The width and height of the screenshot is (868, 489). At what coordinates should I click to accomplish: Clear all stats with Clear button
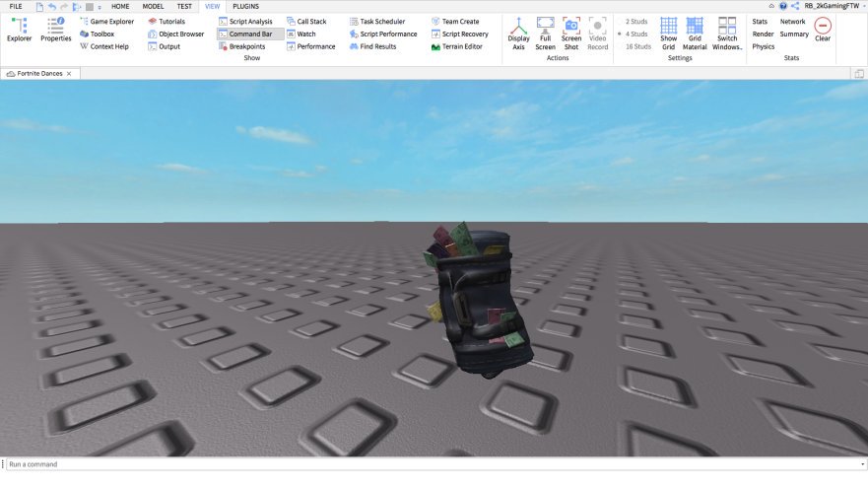[823, 30]
